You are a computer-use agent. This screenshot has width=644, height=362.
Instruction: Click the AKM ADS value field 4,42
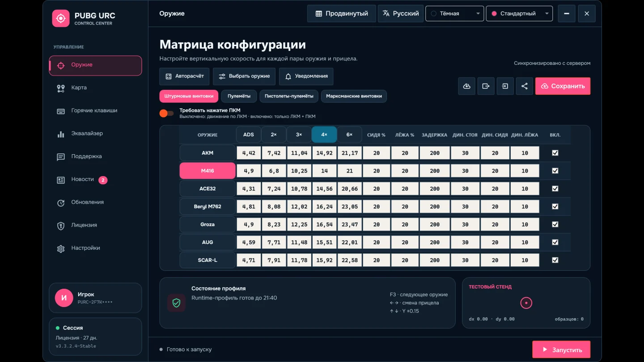tap(249, 153)
